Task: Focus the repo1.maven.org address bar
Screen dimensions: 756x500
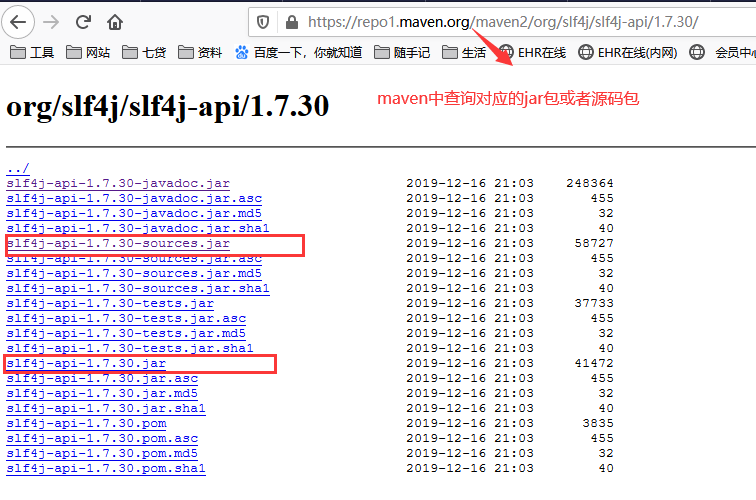Action: [x=503, y=22]
